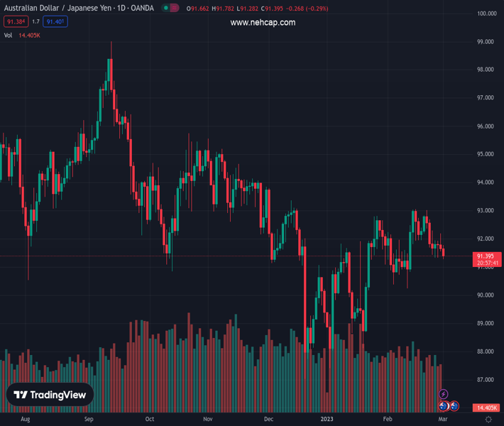The image size is (504, 426).
Task: Click the 98.000 price axis label
Action: point(486,70)
